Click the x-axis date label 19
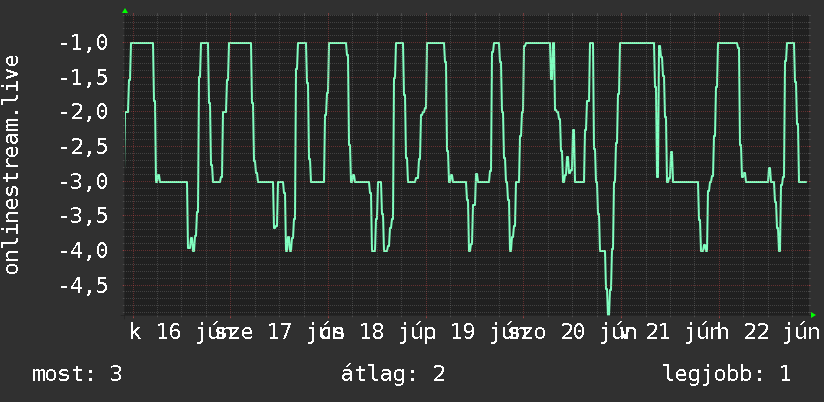This screenshot has width=824, height=402. [x=464, y=333]
